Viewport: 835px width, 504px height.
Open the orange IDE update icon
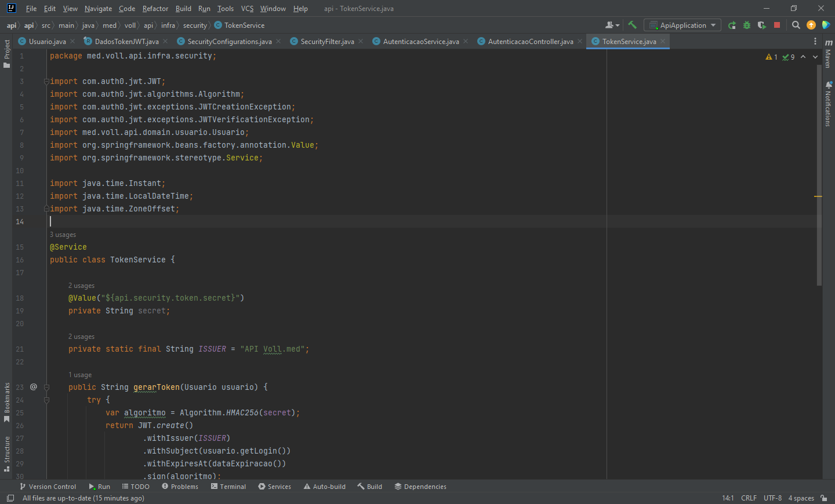(811, 25)
